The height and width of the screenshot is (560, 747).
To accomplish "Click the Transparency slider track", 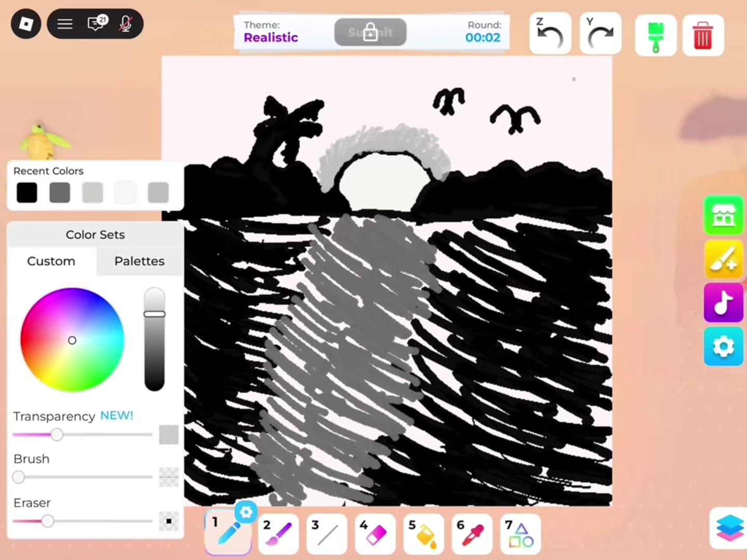I will point(82,435).
